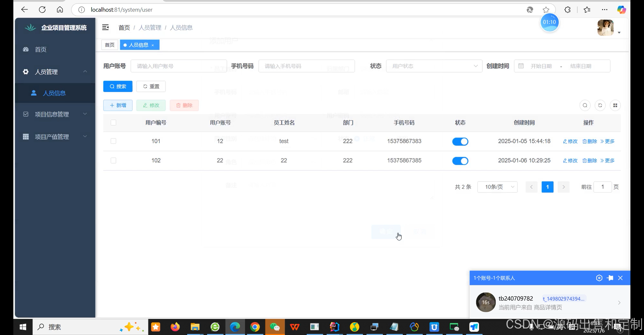Open 首页 in the sidebar
This screenshot has width=644, height=335.
click(41, 49)
